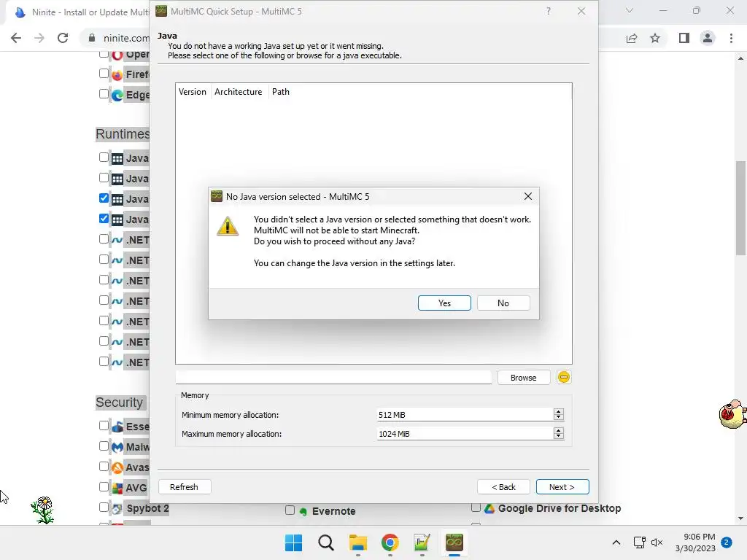747x560 pixels.
Task: Toggle the Edge checkbox in Ninite page
Action: tap(104, 94)
